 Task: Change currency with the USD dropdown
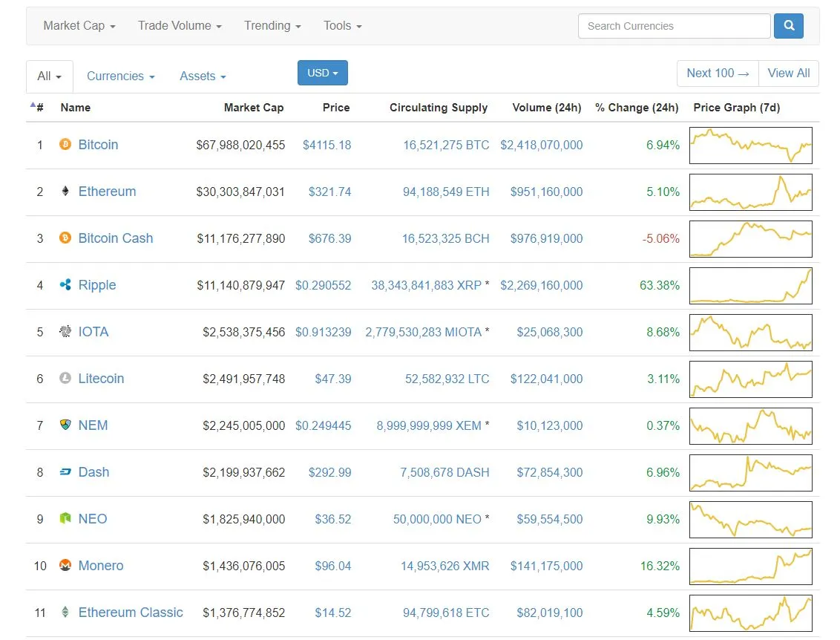click(x=323, y=73)
